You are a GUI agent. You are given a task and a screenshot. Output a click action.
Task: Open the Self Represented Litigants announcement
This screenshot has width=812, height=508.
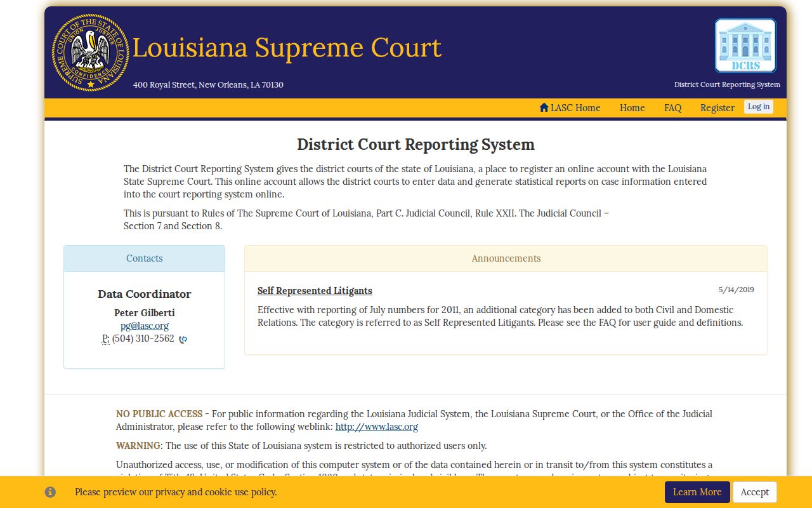315,291
